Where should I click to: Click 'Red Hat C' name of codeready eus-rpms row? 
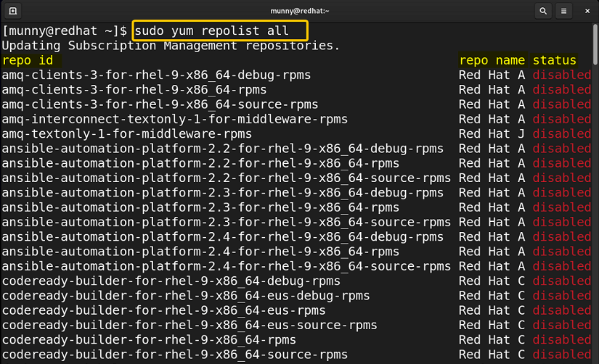(492, 310)
